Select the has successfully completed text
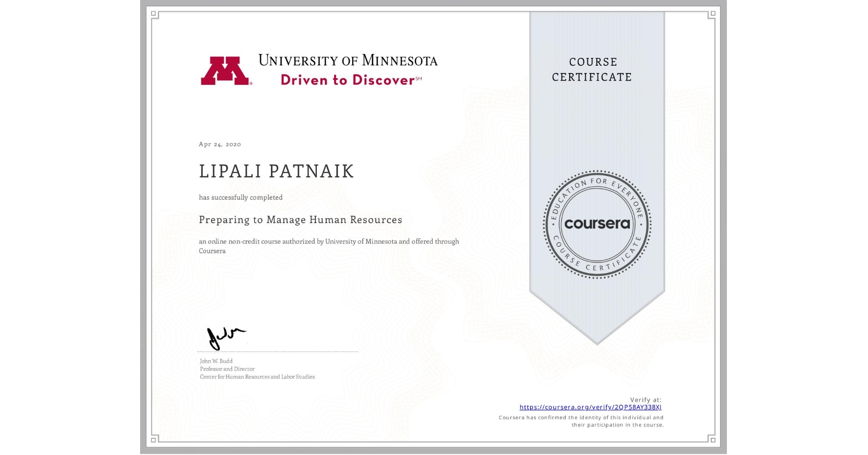Image resolution: width=868 pixels, height=455 pixels. coord(241,197)
